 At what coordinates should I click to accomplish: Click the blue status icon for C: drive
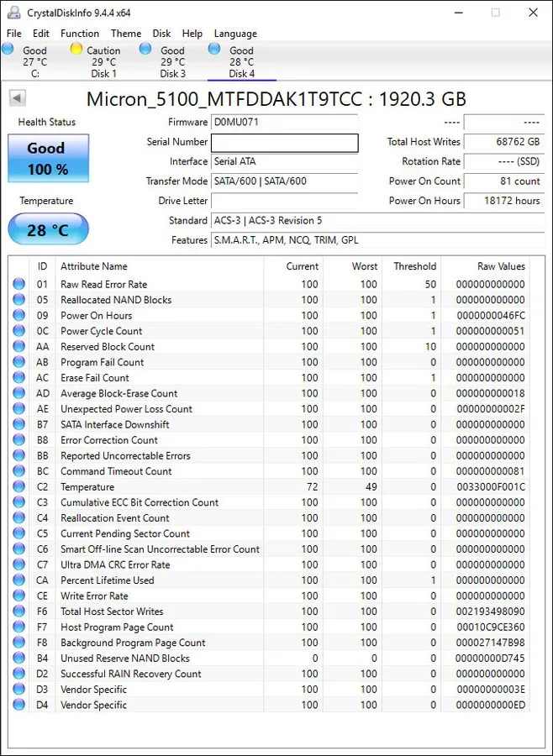click(8, 49)
